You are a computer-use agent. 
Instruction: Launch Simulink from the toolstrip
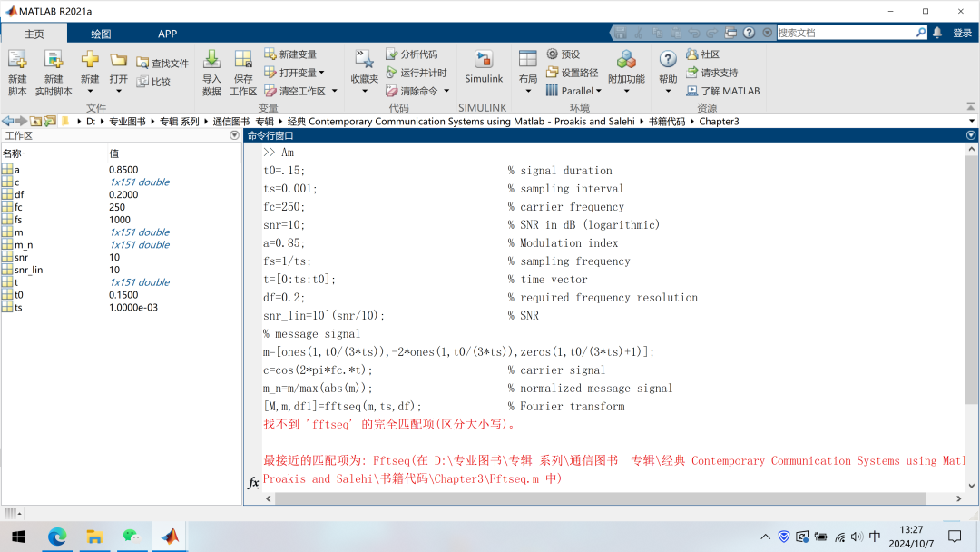pos(483,67)
